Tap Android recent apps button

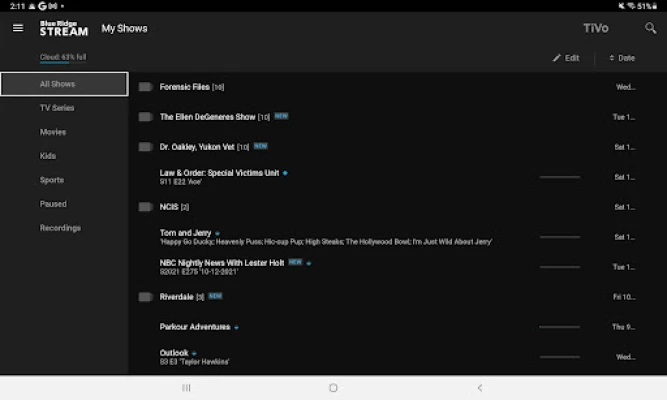186,388
